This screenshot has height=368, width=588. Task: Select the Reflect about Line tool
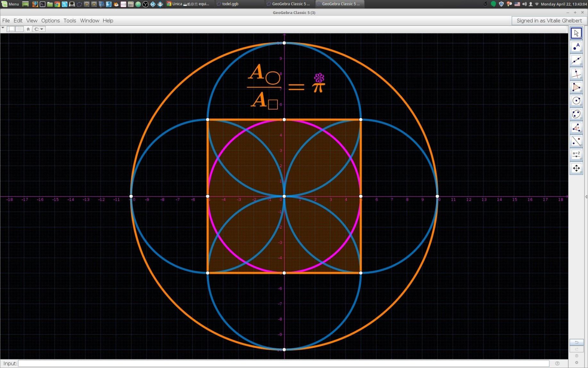(576, 141)
